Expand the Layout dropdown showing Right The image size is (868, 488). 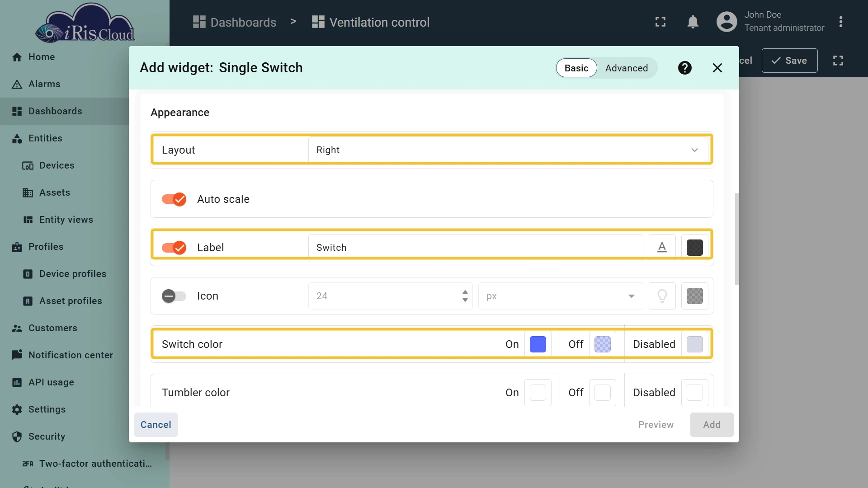coord(508,150)
